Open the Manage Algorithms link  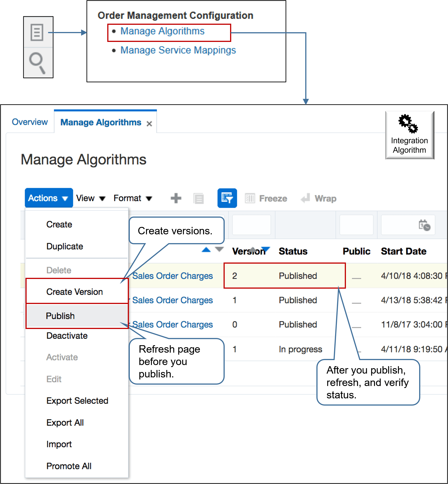162,31
